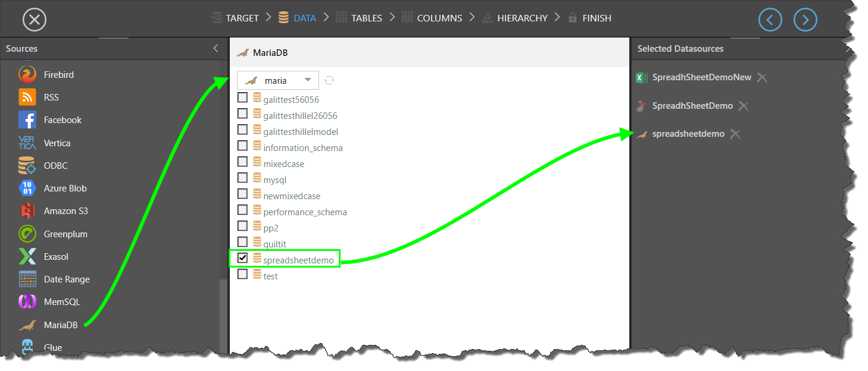Viewport: 868px width, 371px height.
Task: Check the mixedcase checkbox
Action: coord(243,162)
